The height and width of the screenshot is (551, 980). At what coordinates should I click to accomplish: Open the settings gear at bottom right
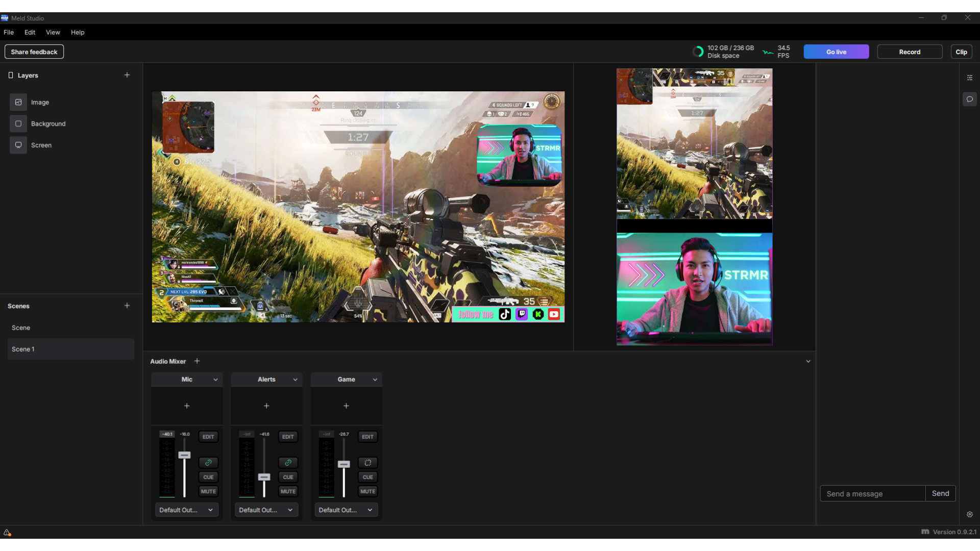pos(970,514)
